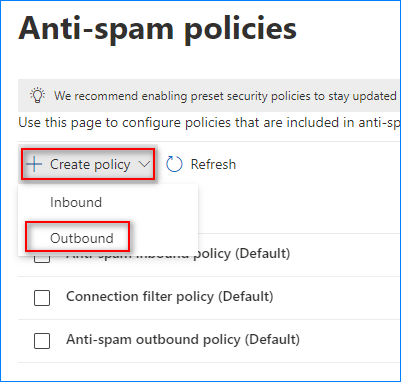Tick the Anti-spam outbound policy checkbox

[42, 341]
